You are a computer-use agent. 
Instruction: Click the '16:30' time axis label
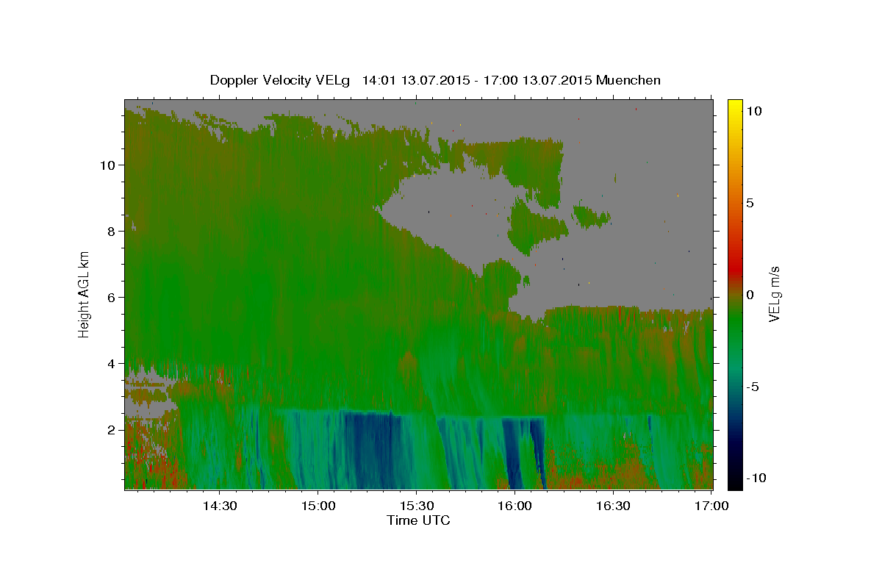(x=613, y=506)
